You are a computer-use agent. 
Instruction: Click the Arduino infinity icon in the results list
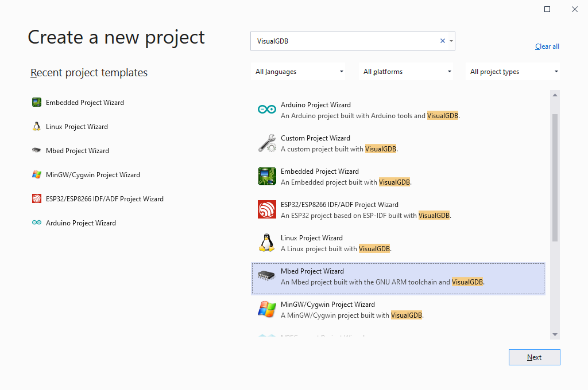[267, 110]
